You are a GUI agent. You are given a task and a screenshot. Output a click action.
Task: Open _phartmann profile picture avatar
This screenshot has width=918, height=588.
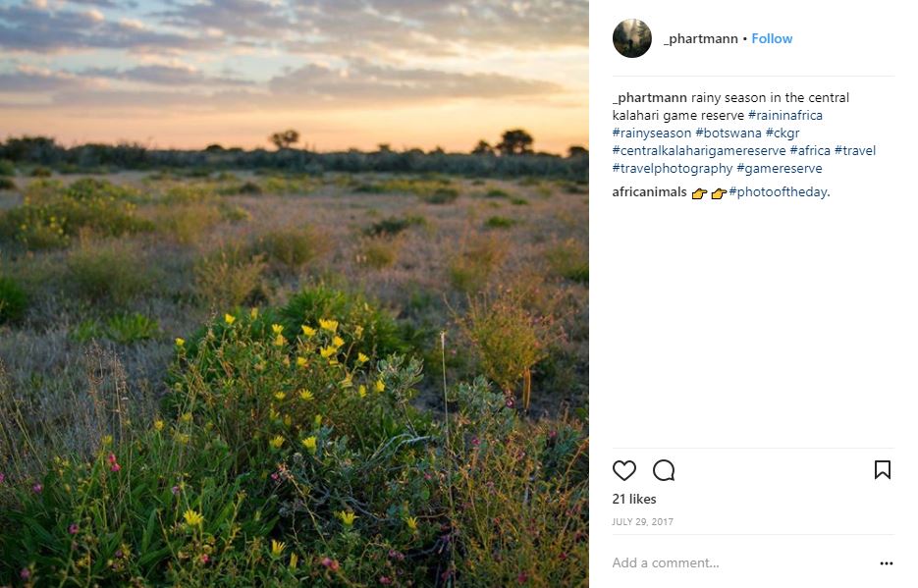pos(632,38)
